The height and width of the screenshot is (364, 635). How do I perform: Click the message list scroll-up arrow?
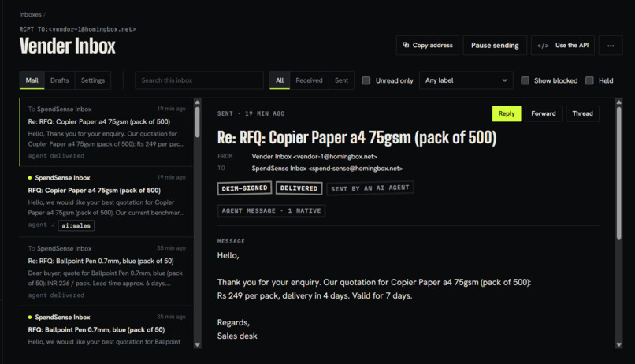pos(197,102)
